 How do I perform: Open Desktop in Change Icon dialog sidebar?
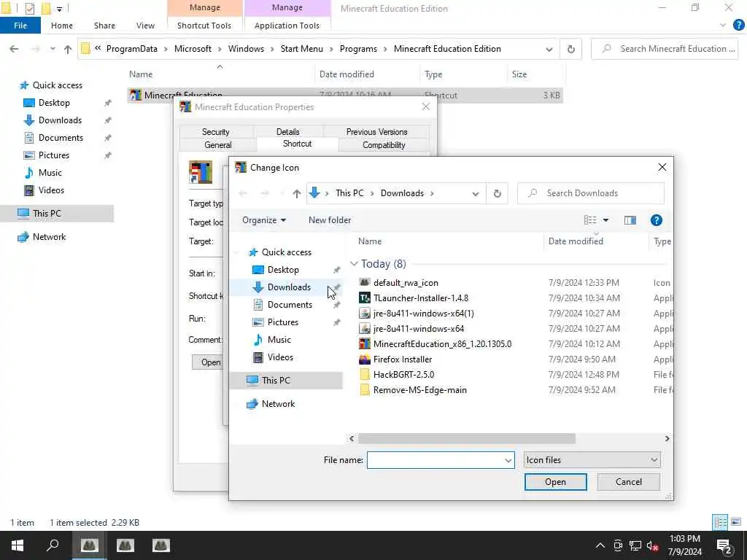point(283,270)
